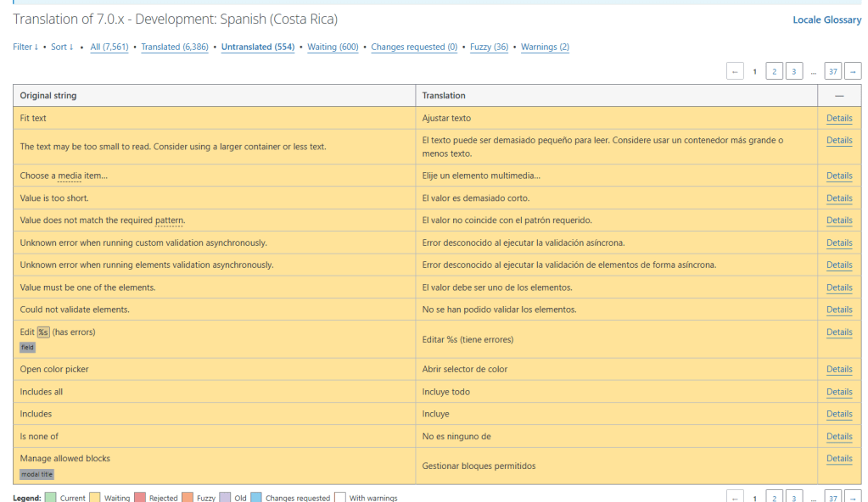
Task: Click the dash header in the last column
Action: pyautogui.click(x=839, y=96)
